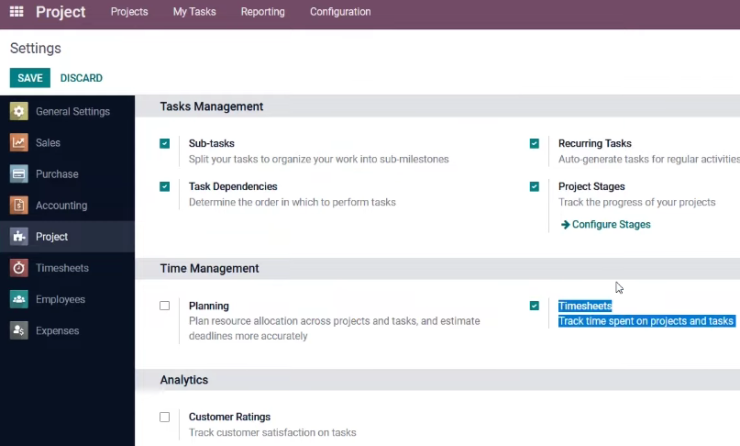Click the highlighted Timesheets label
This screenshot has width=740, height=446.
[x=585, y=306]
